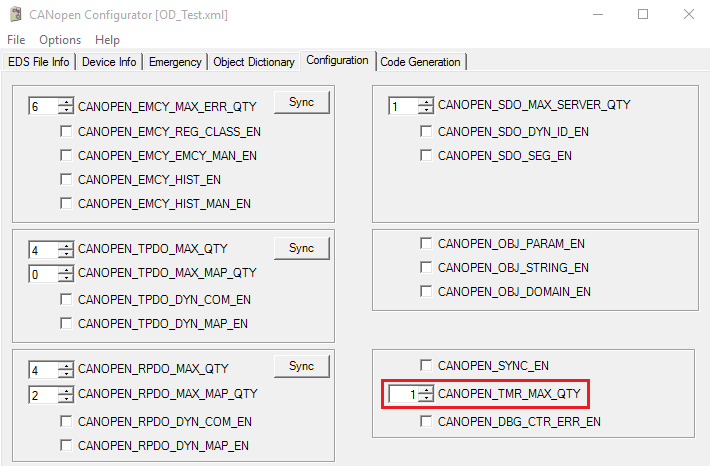Open the Object Dictionary tab
This screenshot has width=710, height=466.
tap(254, 62)
